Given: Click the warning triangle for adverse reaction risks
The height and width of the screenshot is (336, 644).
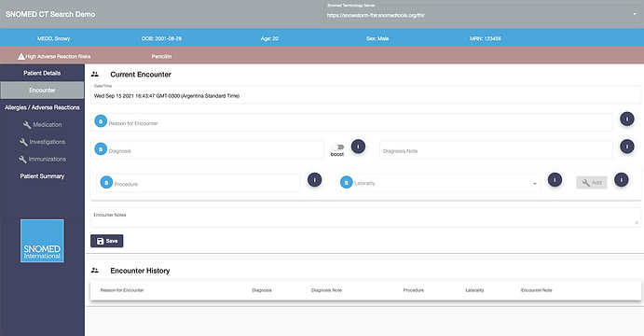Looking at the screenshot, I should point(21,56).
